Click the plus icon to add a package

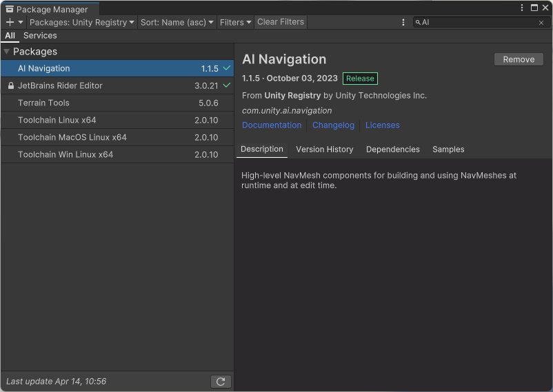10,22
